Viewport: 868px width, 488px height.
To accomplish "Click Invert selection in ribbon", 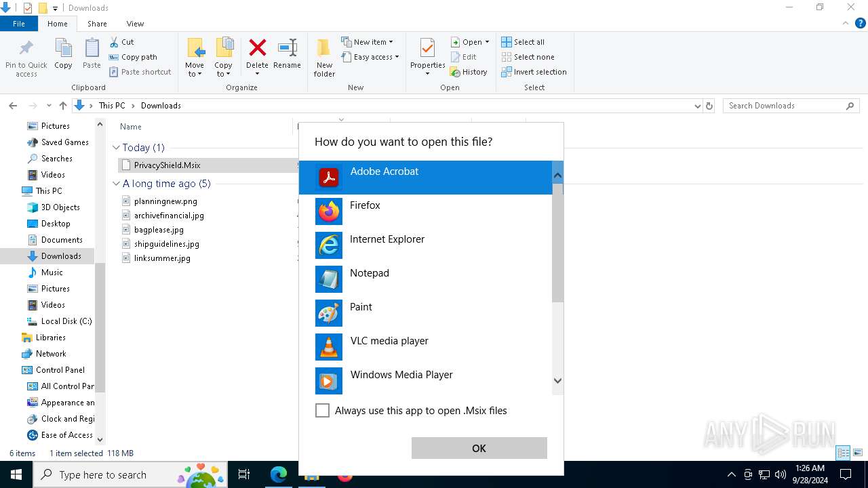I will 534,72.
